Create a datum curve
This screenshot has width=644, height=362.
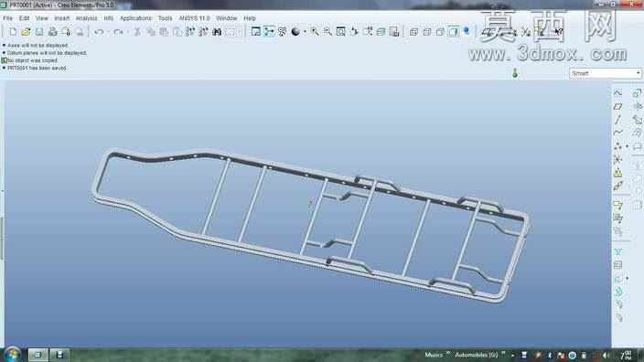[617, 133]
